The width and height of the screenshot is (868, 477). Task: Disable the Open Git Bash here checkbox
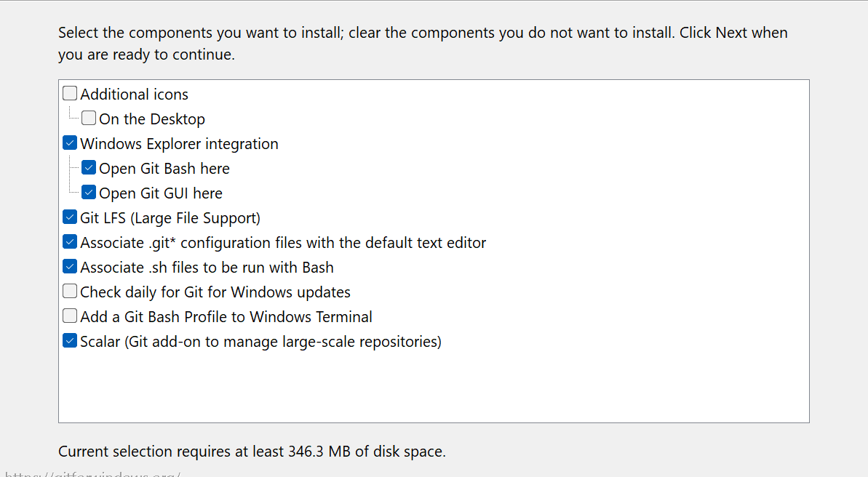point(89,168)
